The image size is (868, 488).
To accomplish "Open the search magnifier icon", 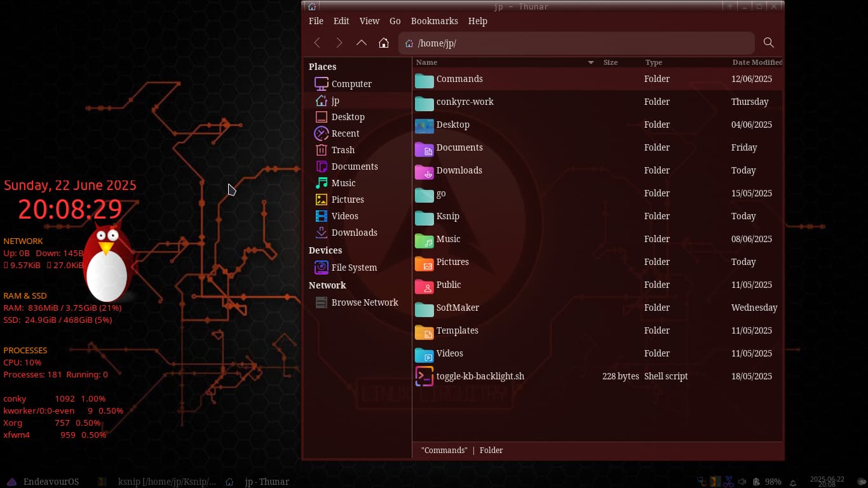I will (x=768, y=43).
